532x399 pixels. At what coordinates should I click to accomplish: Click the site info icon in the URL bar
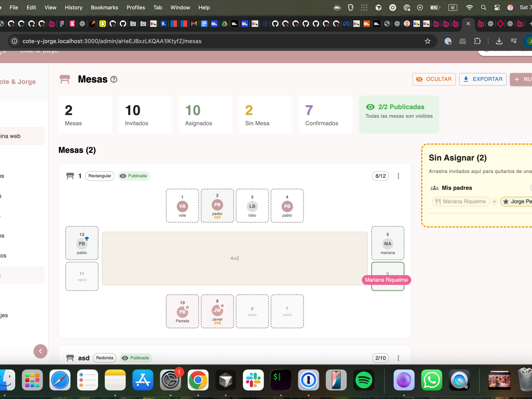[15, 41]
